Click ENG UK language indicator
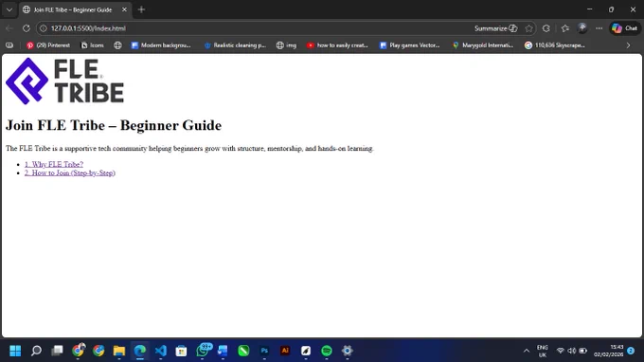 pyautogui.click(x=543, y=351)
